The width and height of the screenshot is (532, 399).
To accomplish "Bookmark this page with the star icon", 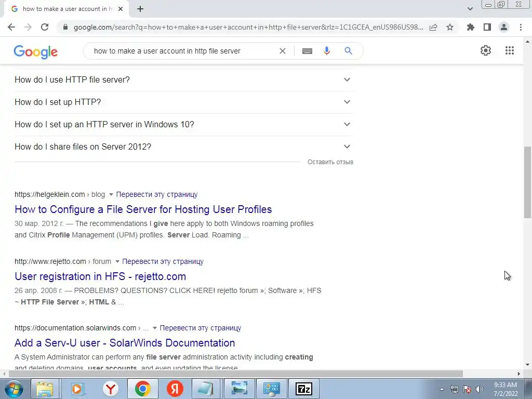I will pos(450,27).
